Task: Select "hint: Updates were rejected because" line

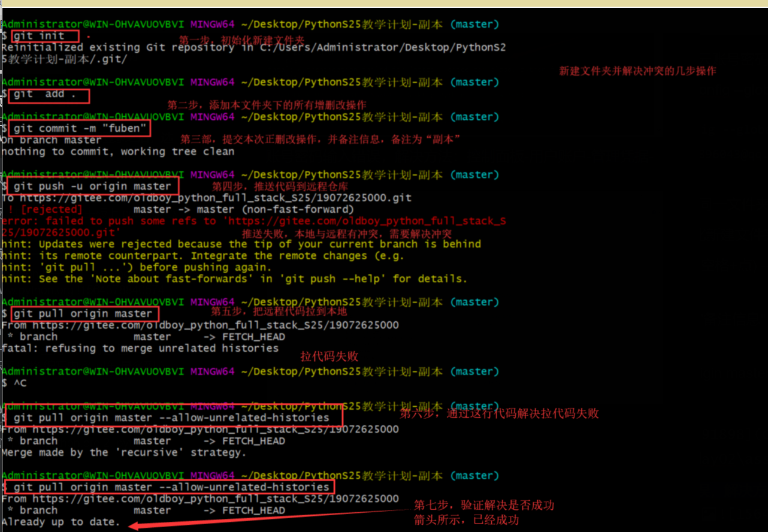Action: click(x=241, y=244)
